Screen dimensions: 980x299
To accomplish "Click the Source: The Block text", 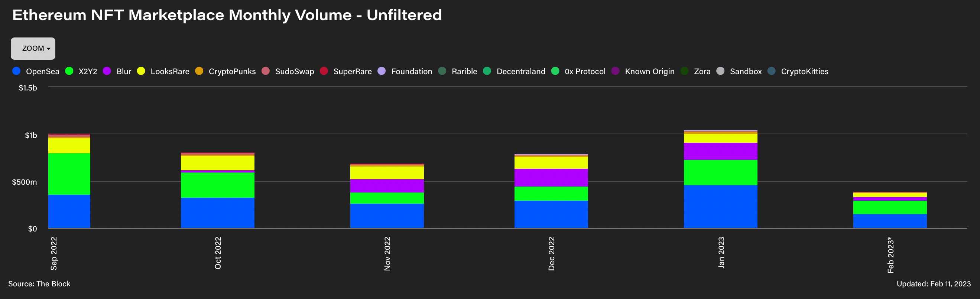I will [x=39, y=284].
